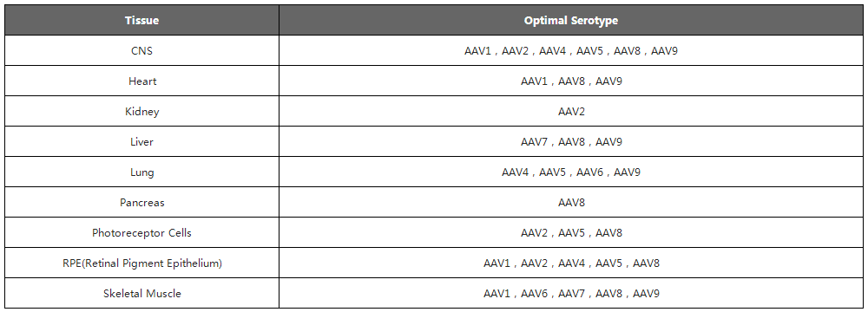Screen dimensions: 868x312
Task: Click the Liver row label
Action: click(141, 142)
